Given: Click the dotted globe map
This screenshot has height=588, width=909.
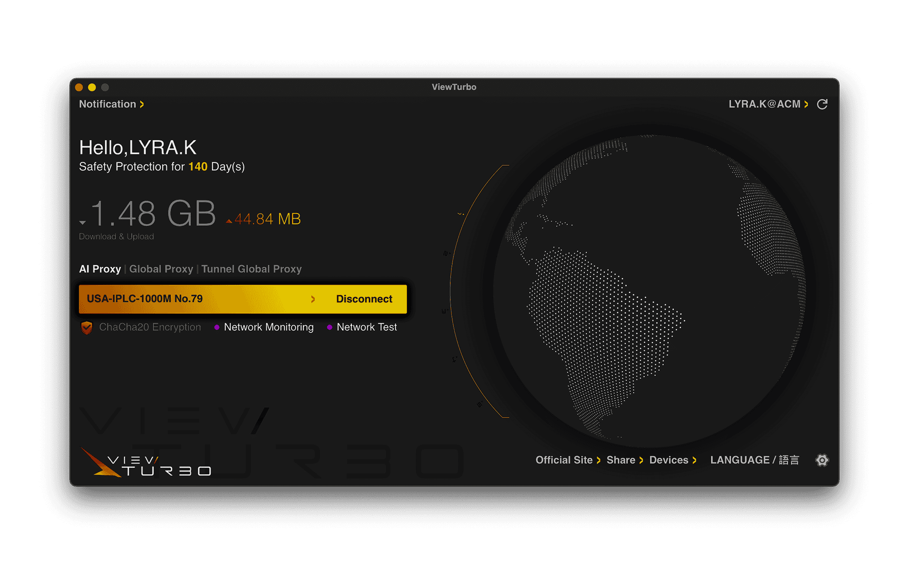Looking at the screenshot, I should (x=649, y=291).
